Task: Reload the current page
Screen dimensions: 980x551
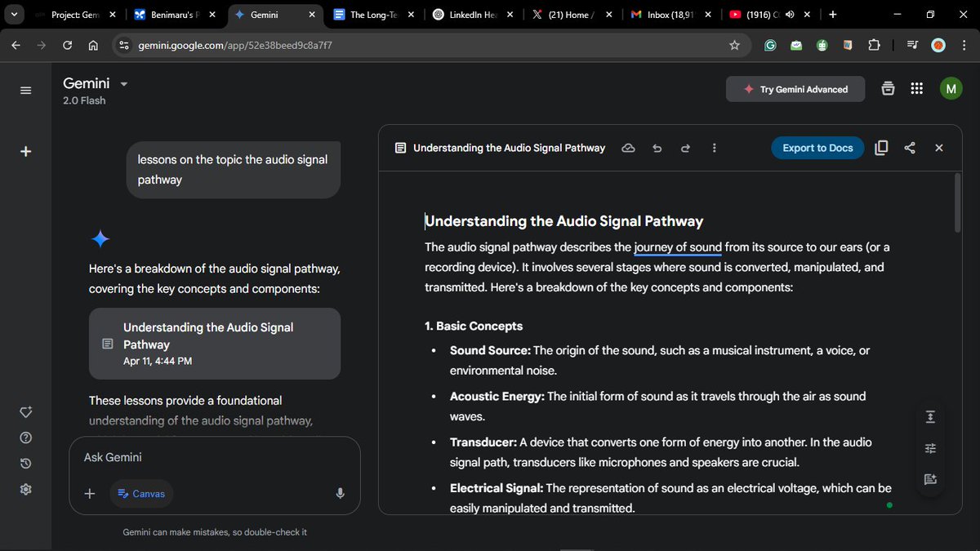Action: click(67, 46)
